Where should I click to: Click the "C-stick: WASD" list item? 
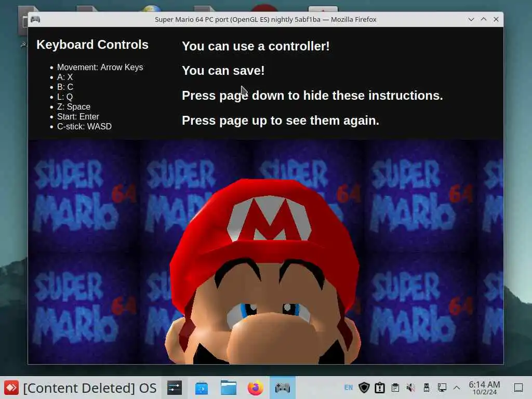(84, 126)
